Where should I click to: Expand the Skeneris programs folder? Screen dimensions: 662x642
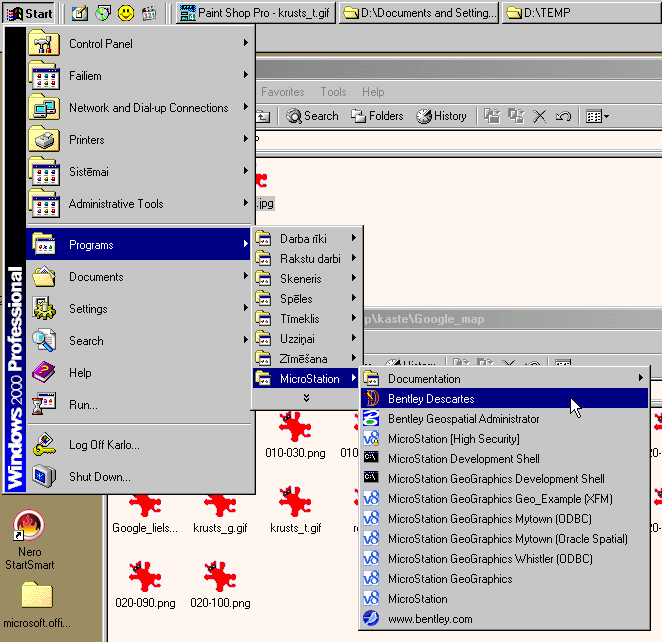(x=307, y=279)
